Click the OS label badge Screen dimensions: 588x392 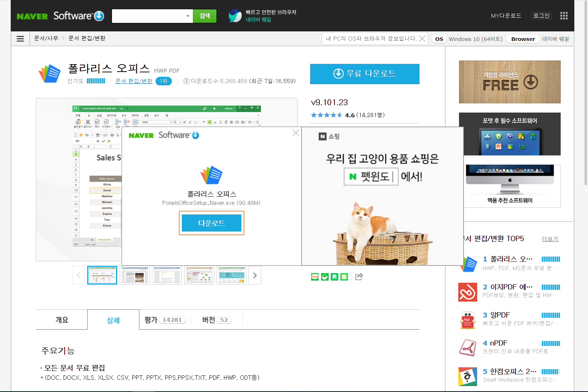point(439,39)
